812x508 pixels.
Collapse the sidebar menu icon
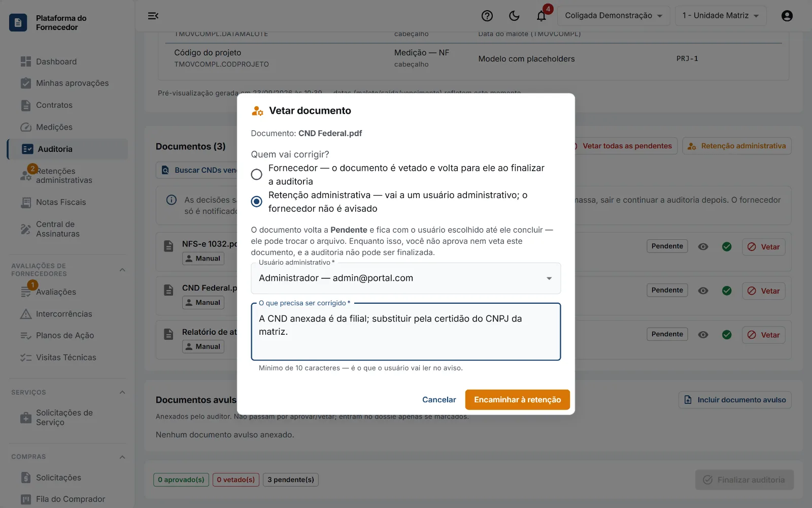[153, 16]
